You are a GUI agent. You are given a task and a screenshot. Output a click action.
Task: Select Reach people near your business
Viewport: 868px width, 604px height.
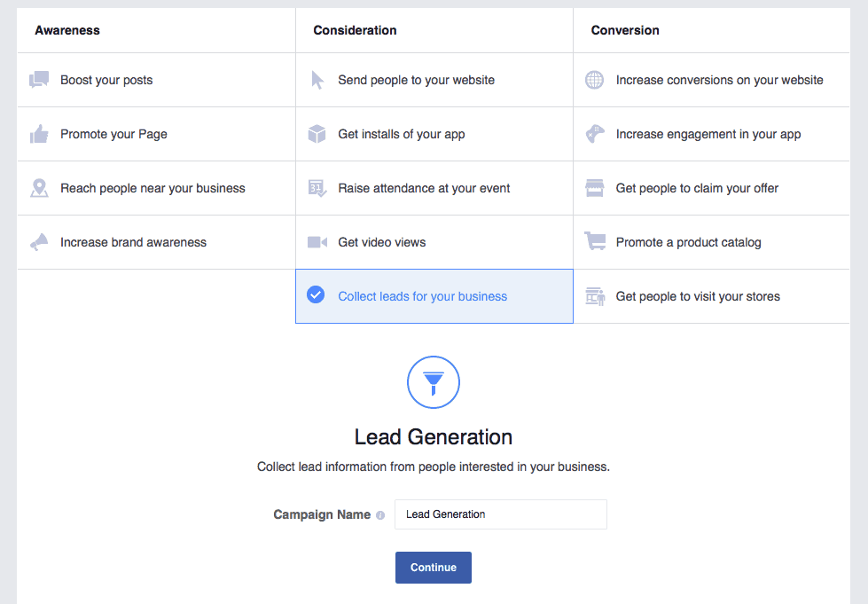tap(152, 188)
